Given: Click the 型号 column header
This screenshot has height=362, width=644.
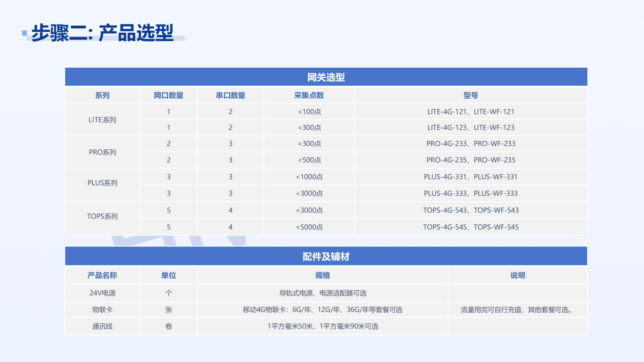Looking at the screenshot, I should [x=471, y=95].
